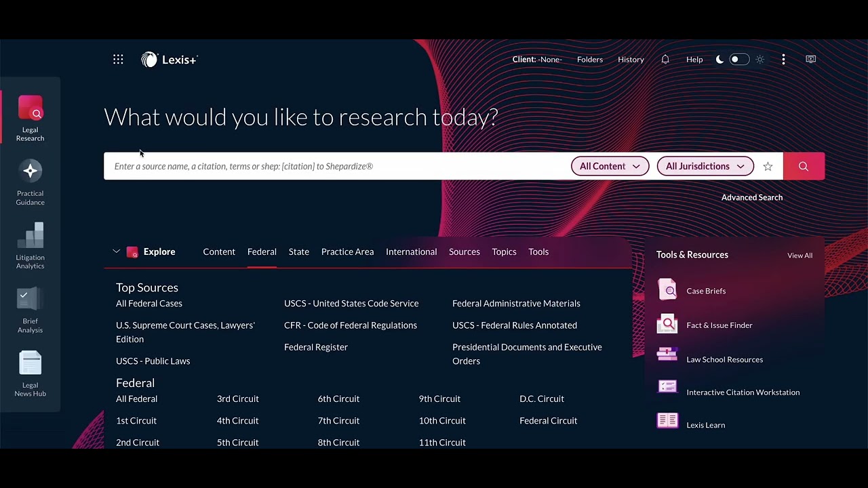Open Practical Guidance in the sidebar
The width and height of the screenshot is (868, 488).
[x=30, y=183]
